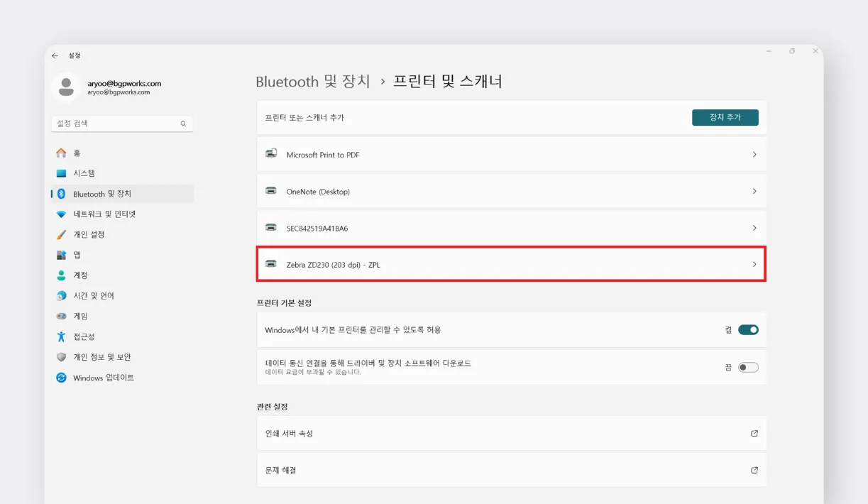This screenshot has width=868, height=504.
Task: Click the 장치 추가 button
Action: click(725, 117)
